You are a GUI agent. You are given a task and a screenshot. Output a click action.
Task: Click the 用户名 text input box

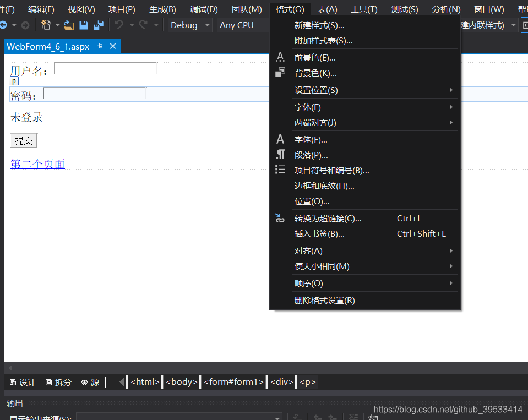click(105, 68)
